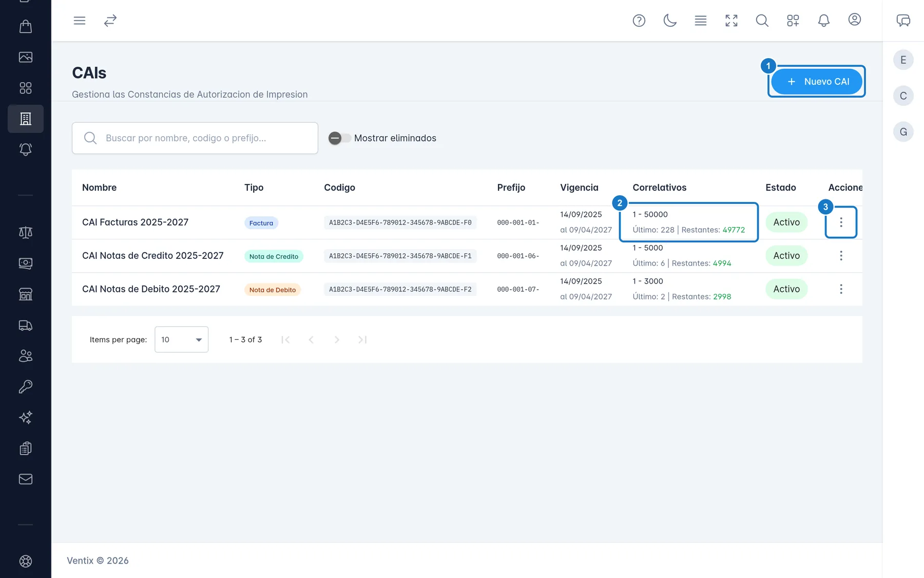
Task: Open lifebuoy support icon in sidebar
Action: 26,561
